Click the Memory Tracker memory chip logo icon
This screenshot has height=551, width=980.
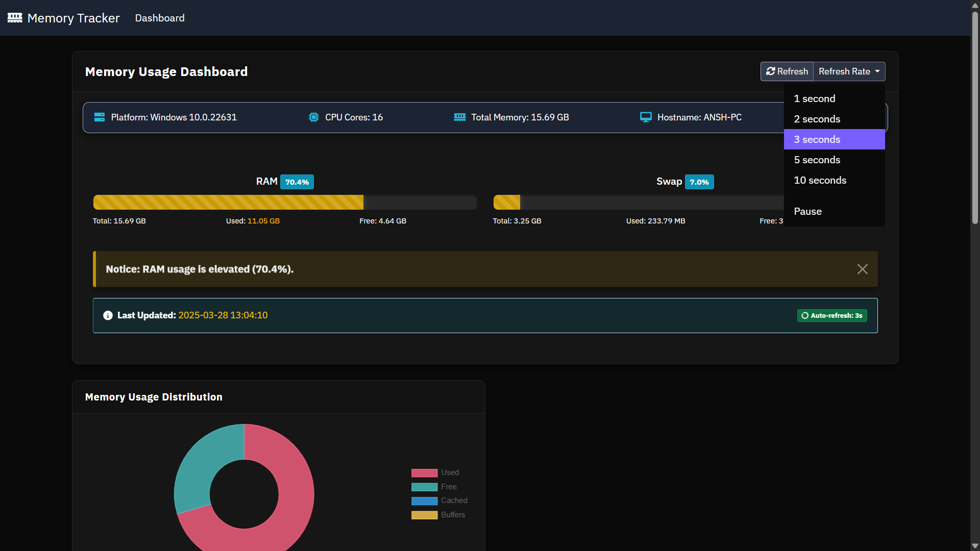[x=15, y=18]
